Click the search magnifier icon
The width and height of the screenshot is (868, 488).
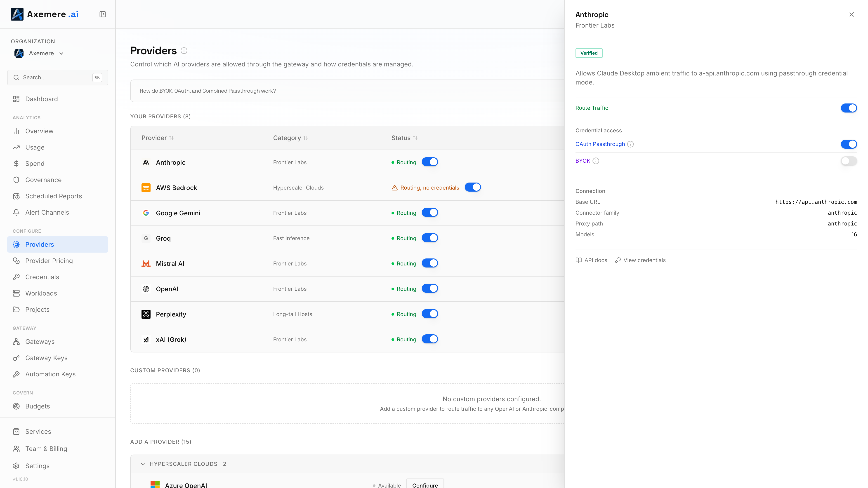(x=16, y=77)
